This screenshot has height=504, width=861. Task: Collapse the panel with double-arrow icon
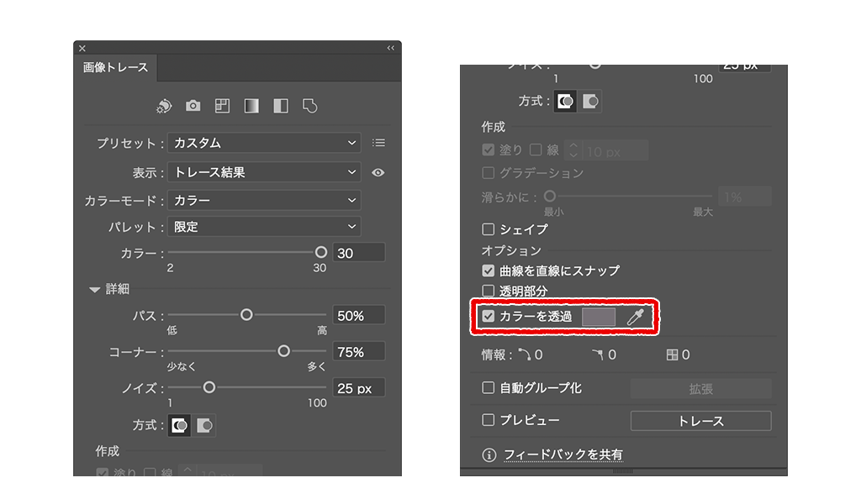(390, 48)
